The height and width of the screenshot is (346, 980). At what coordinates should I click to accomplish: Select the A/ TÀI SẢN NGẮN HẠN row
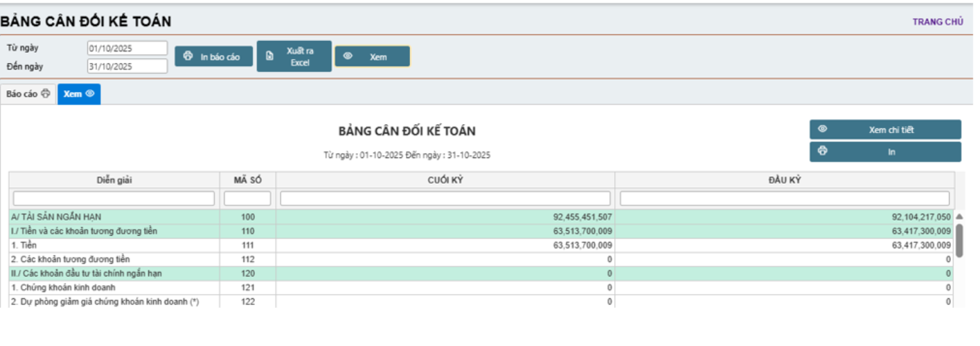[114, 217]
